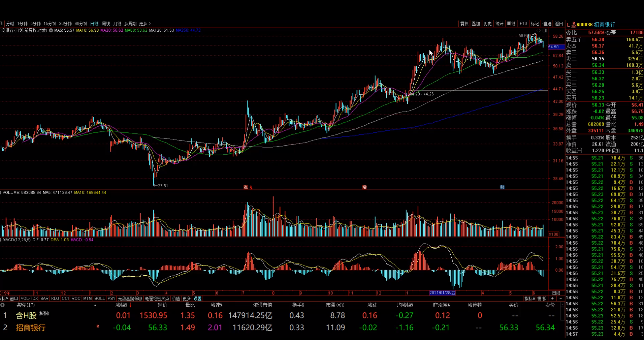This screenshot has height=340, width=644.
Task: Click the 复权 button
Action: (x=464, y=24)
